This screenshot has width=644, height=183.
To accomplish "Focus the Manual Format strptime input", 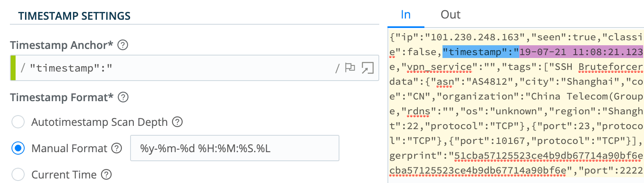I will (x=234, y=148).
